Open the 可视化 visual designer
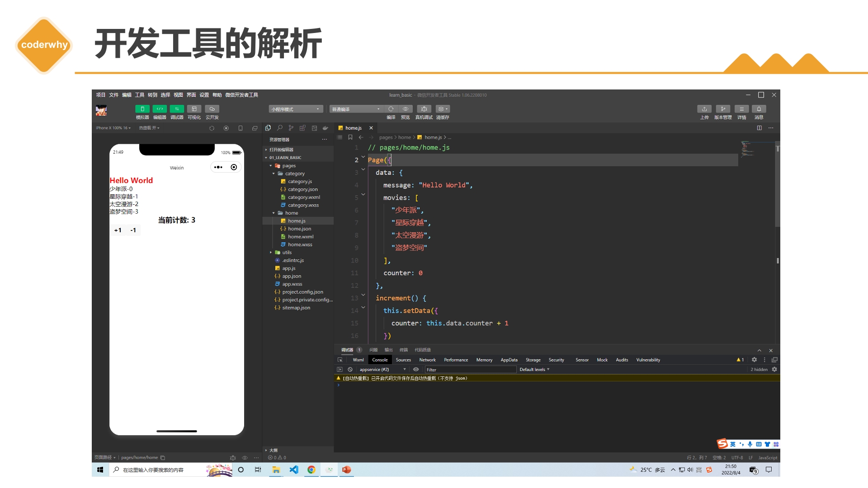Image resolution: width=868 pixels, height=488 pixels. [x=194, y=109]
